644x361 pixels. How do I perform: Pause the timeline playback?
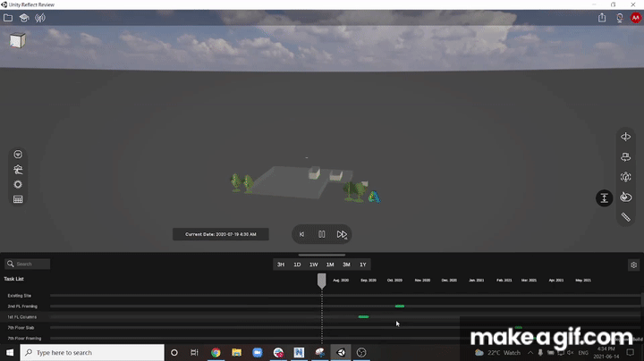322,234
